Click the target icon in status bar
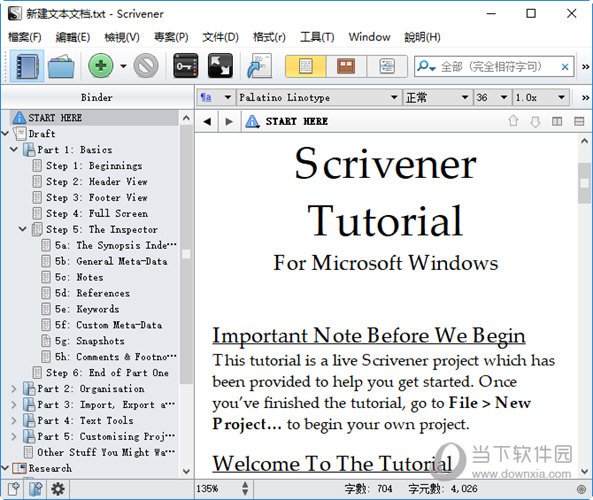This screenshot has height=500, width=593. click(x=581, y=489)
